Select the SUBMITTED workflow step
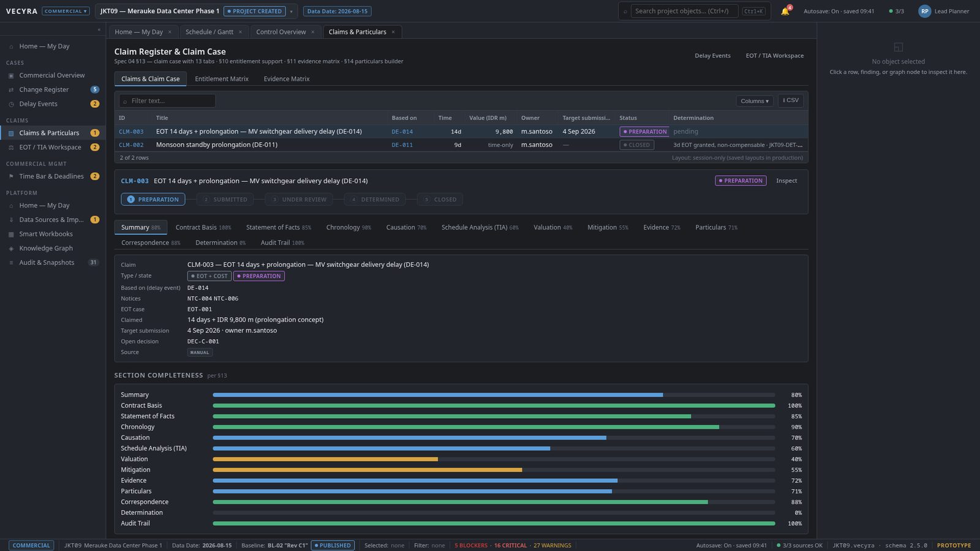Image resolution: width=980 pixels, height=551 pixels. click(225, 200)
